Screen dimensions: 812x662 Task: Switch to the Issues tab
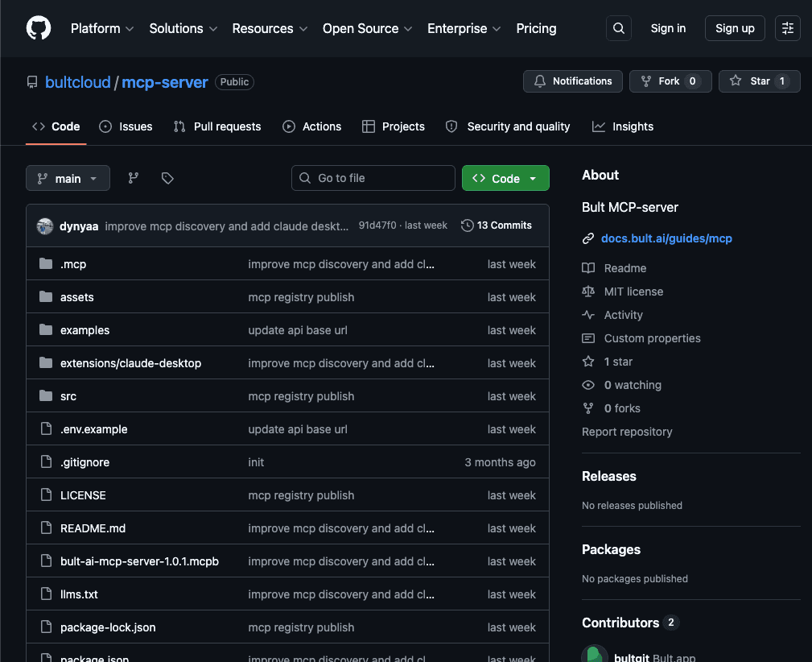126,126
